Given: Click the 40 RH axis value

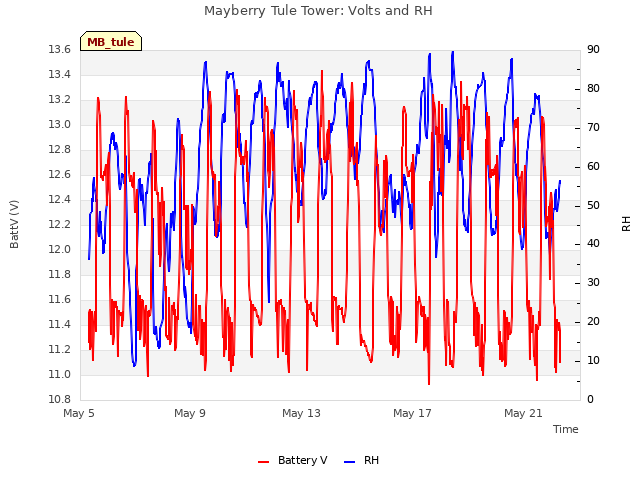Looking at the screenshot, I should 593,244.
